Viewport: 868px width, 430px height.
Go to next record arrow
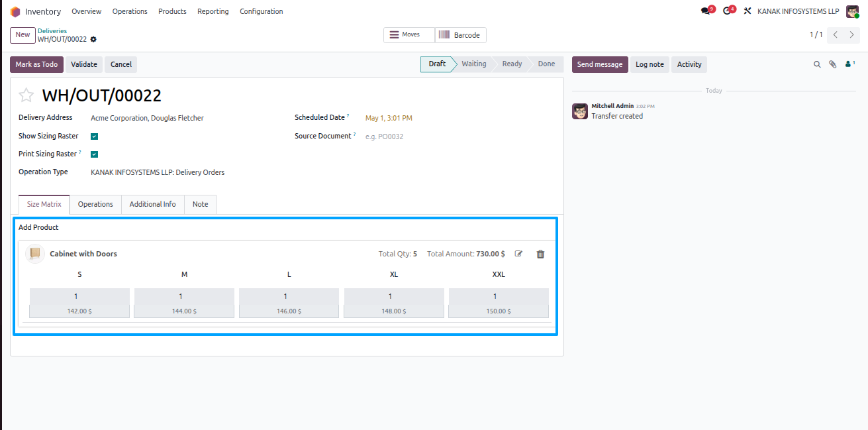point(852,34)
